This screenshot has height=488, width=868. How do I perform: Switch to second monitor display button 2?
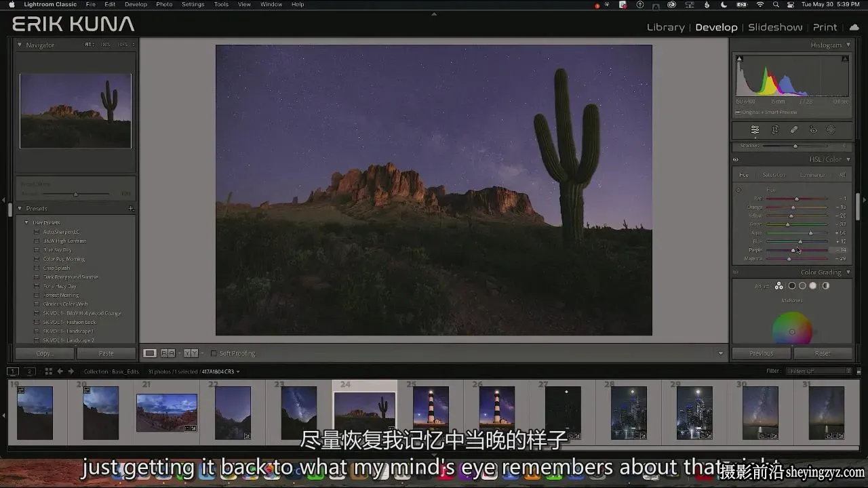[29, 371]
